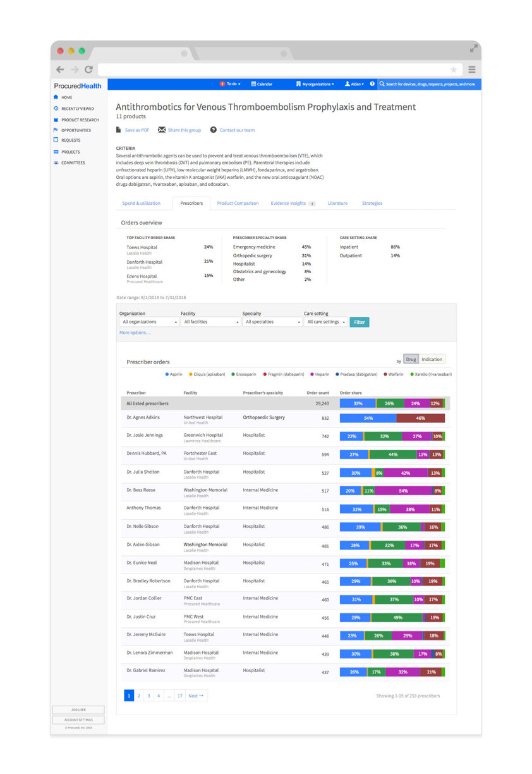Click the Share this group envelope icon
Viewport: 532px width, 774px height.
pos(162,130)
